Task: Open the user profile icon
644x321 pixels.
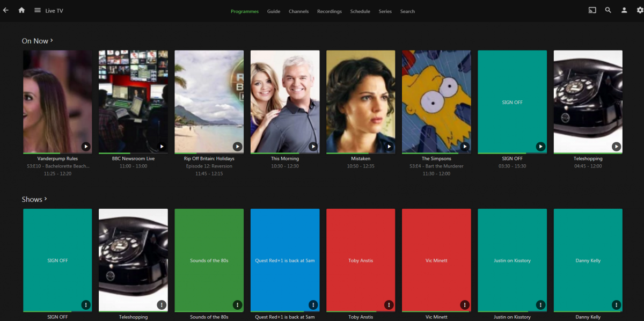Action: [x=624, y=10]
